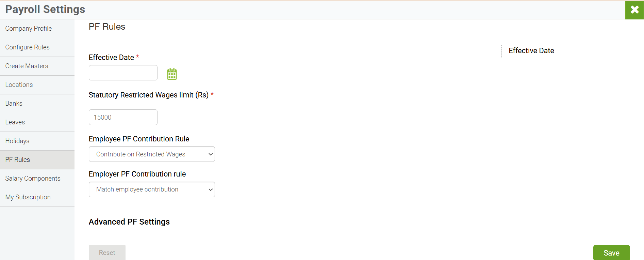Screen dimensions: 644x260
Task: Close Payroll Settings with the X icon
Action: coord(634,10)
